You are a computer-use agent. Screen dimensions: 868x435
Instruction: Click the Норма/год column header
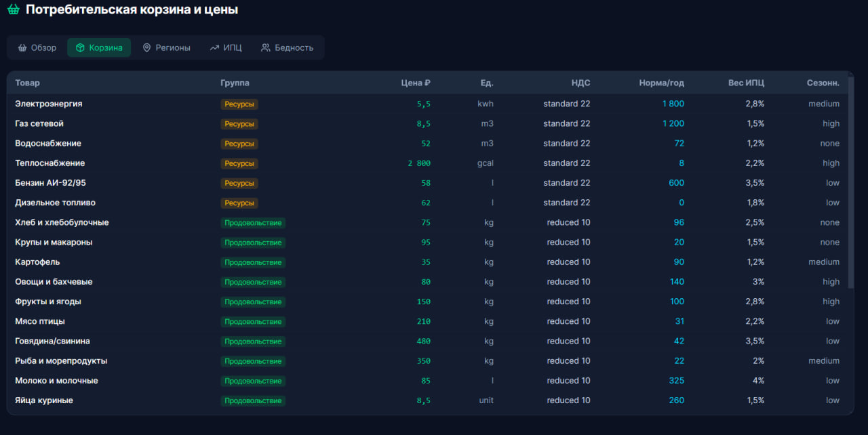coord(662,83)
